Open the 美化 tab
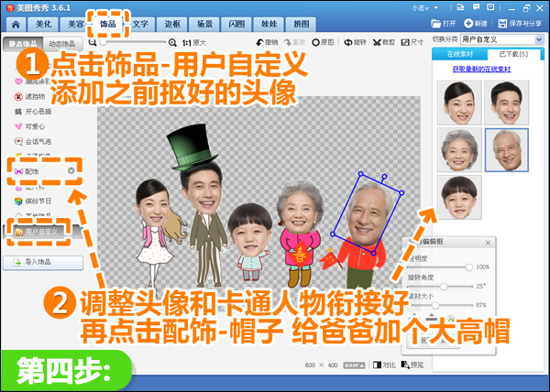The image size is (550, 392). pyautogui.click(x=43, y=24)
